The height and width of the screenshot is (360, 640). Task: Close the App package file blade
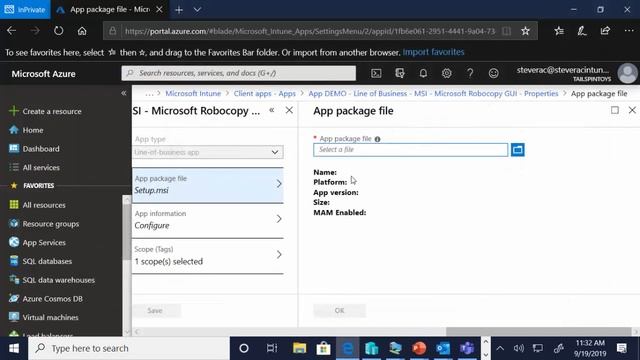coord(632,110)
